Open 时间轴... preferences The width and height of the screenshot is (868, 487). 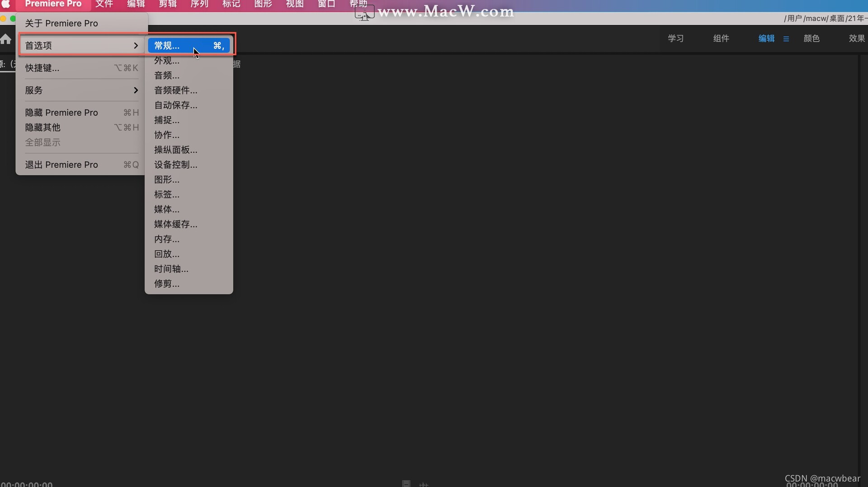[x=189, y=269]
